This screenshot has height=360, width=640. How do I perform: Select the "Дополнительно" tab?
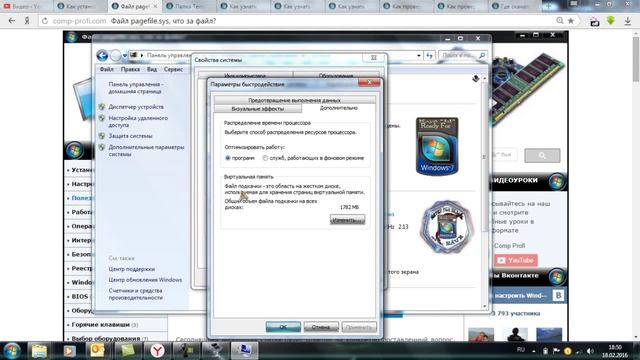(x=339, y=108)
